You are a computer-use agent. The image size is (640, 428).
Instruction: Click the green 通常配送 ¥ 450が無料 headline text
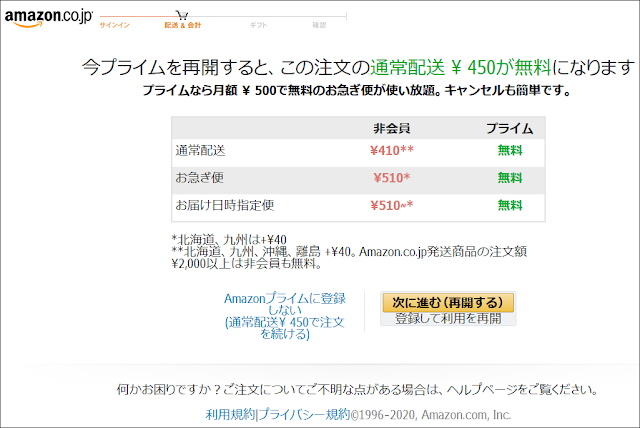460,67
